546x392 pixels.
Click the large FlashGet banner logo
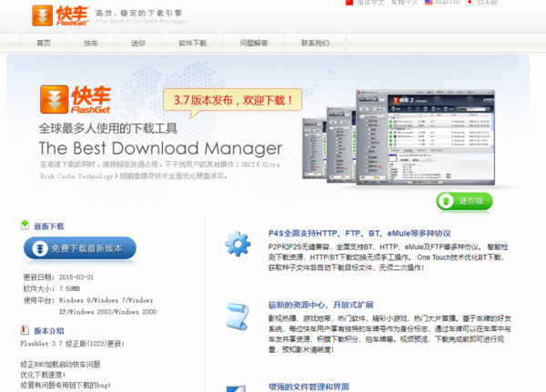(76, 99)
